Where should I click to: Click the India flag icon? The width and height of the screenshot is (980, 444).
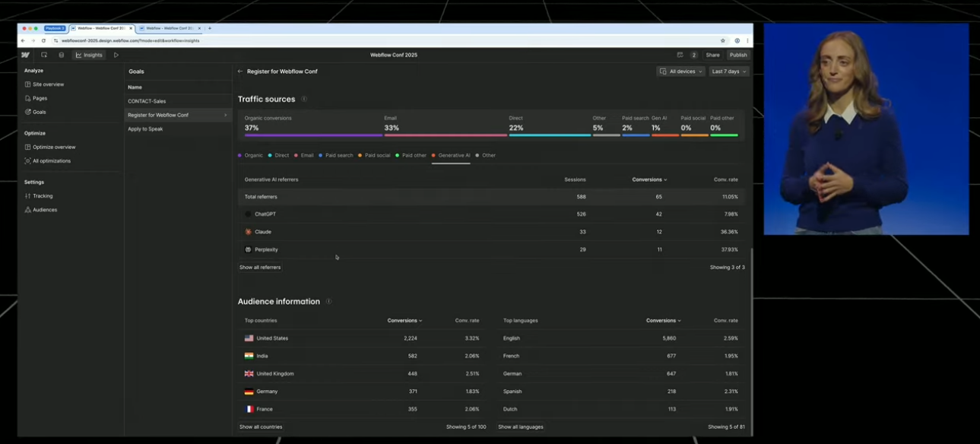tap(249, 356)
